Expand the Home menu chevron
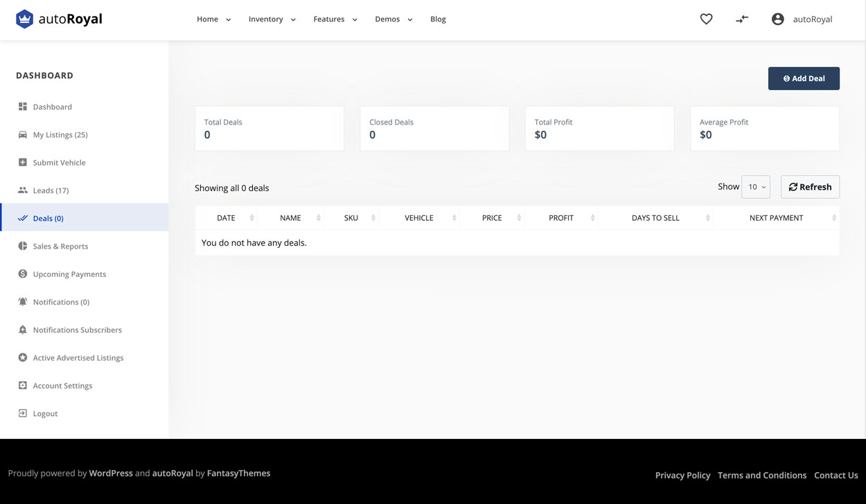 click(229, 20)
